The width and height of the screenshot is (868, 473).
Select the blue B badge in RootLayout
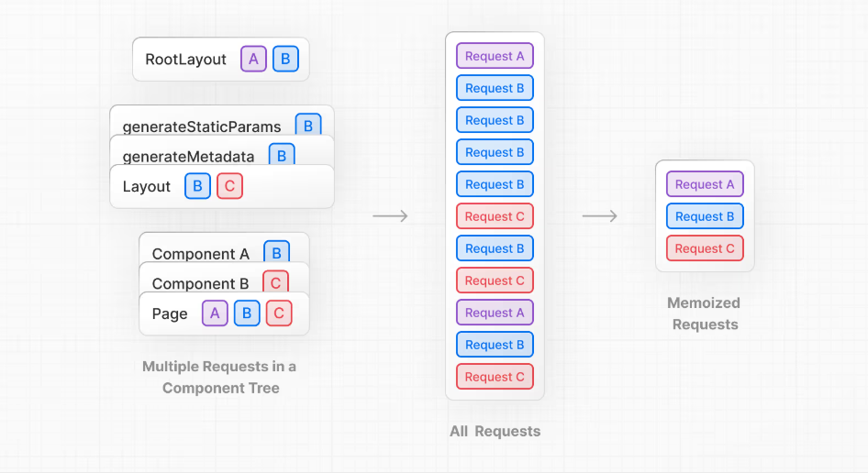point(285,60)
